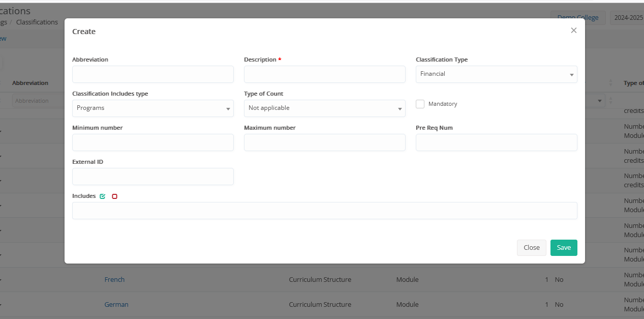
Task: Click the red deselect-all Includes icon
Action: point(114,196)
